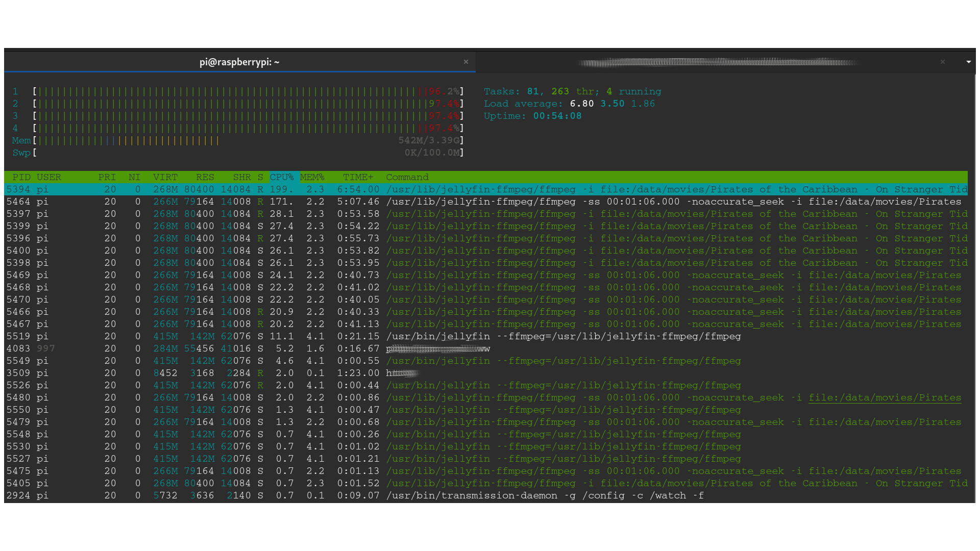980x551 pixels.
Task: Open the tab list dropdown arrow
Action: [968, 62]
